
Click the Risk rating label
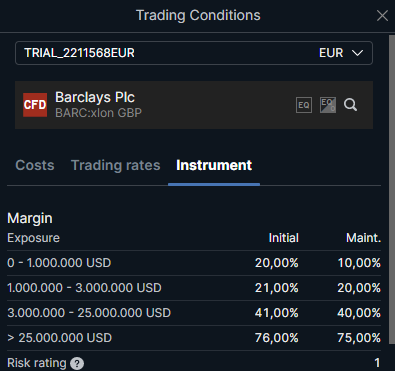37,363
